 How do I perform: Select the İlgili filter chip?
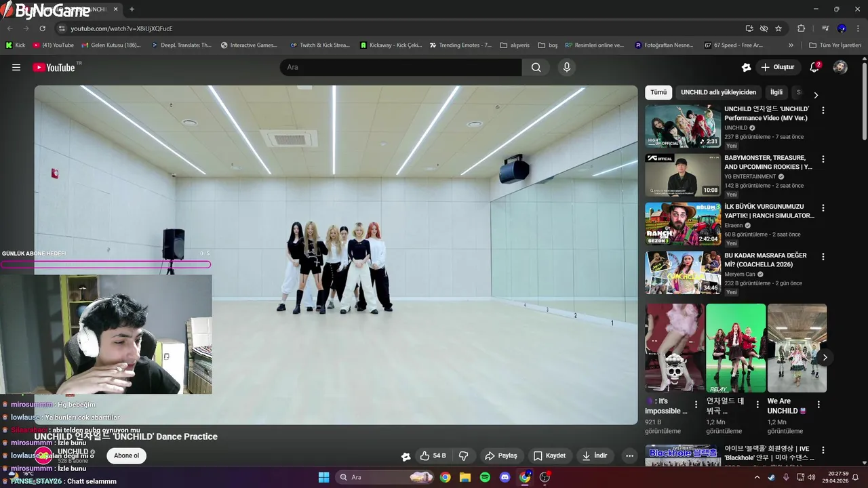coord(776,92)
